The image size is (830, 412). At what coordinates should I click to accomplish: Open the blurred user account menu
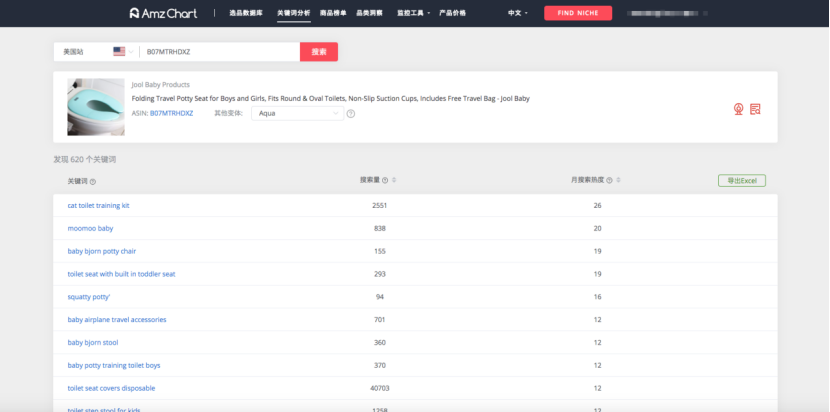[667, 13]
